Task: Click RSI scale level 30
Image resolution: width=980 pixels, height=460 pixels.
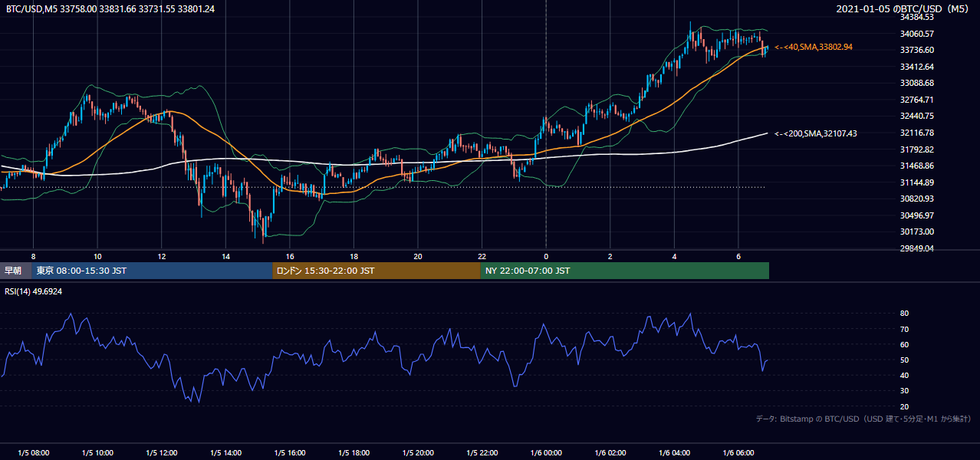Action: coord(905,391)
